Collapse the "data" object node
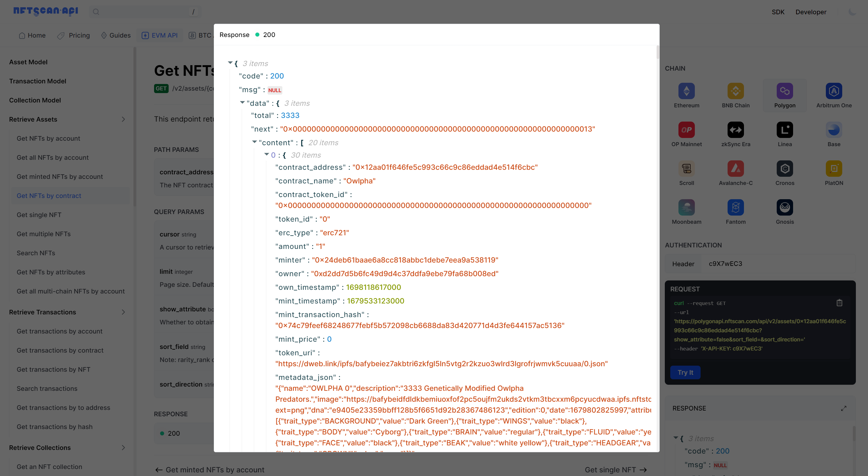Screen dimensions: 868x476 [242, 102]
